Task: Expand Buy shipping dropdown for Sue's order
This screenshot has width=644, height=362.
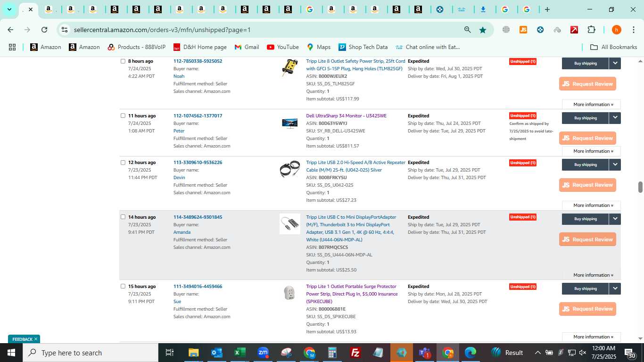Action: point(615,288)
